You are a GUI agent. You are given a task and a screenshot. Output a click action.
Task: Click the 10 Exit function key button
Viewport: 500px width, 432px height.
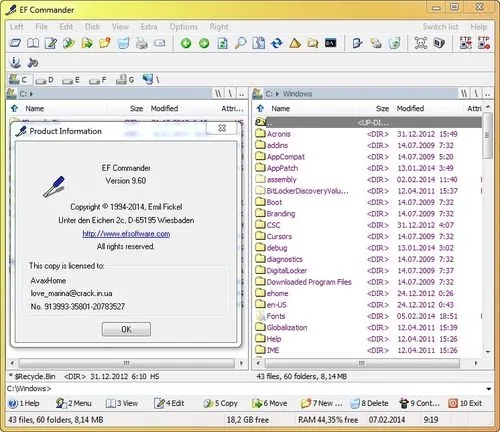tap(465, 403)
